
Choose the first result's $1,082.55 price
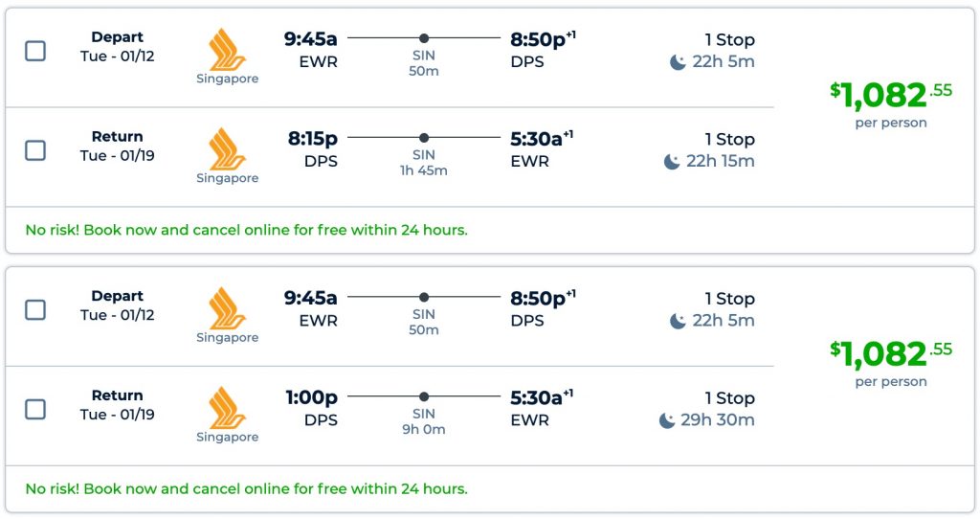click(891, 95)
